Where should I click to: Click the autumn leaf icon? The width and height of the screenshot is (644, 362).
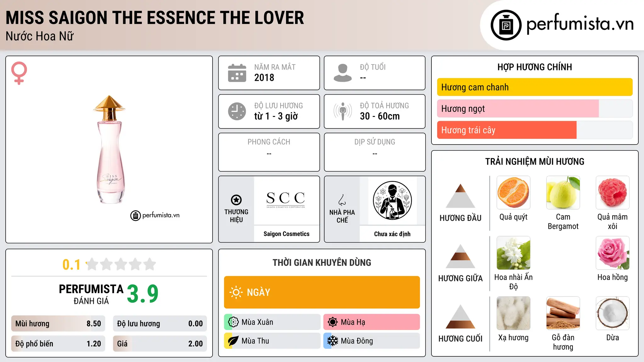point(233,341)
